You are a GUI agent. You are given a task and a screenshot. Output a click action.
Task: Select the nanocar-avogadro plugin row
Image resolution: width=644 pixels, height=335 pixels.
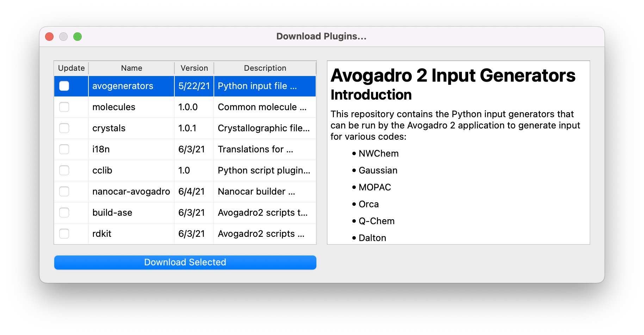[131, 191]
